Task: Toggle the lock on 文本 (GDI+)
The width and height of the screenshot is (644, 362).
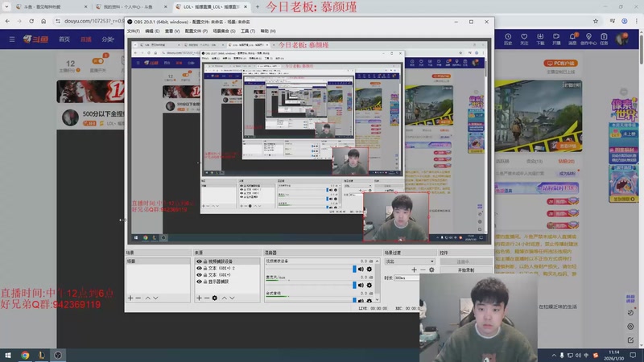Action: pyautogui.click(x=205, y=275)
